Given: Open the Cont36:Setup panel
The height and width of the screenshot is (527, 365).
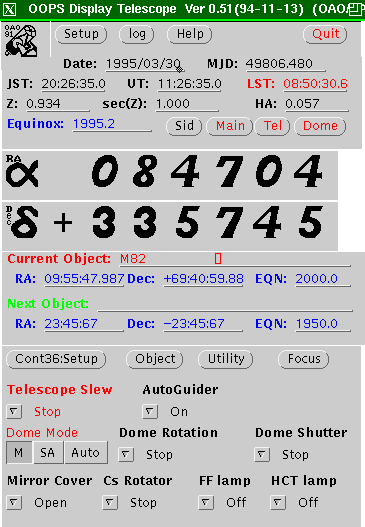Looking at the screenshot, I should 56,359.
